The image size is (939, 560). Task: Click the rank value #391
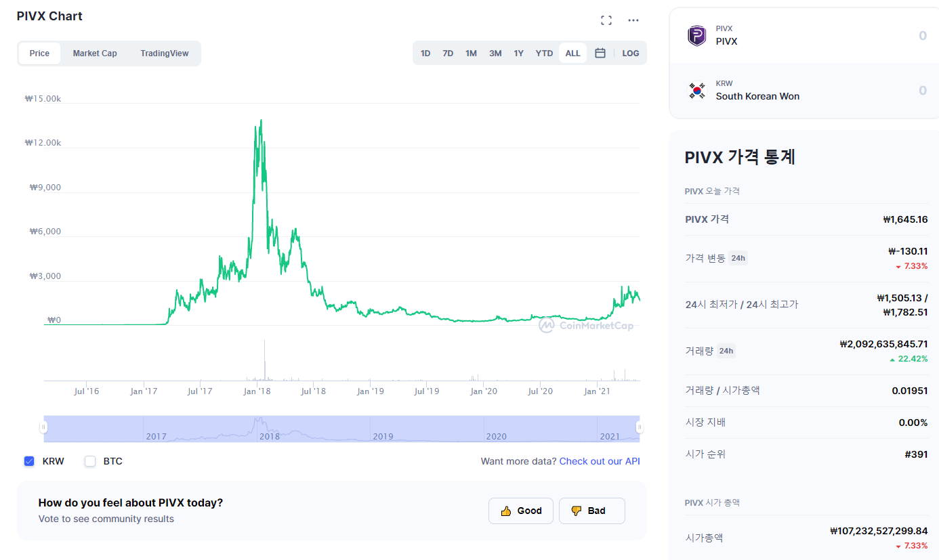pos(916,454)
